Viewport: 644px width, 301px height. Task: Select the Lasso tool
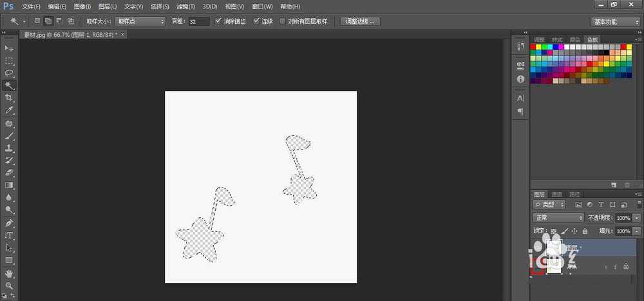click(9, 73)
